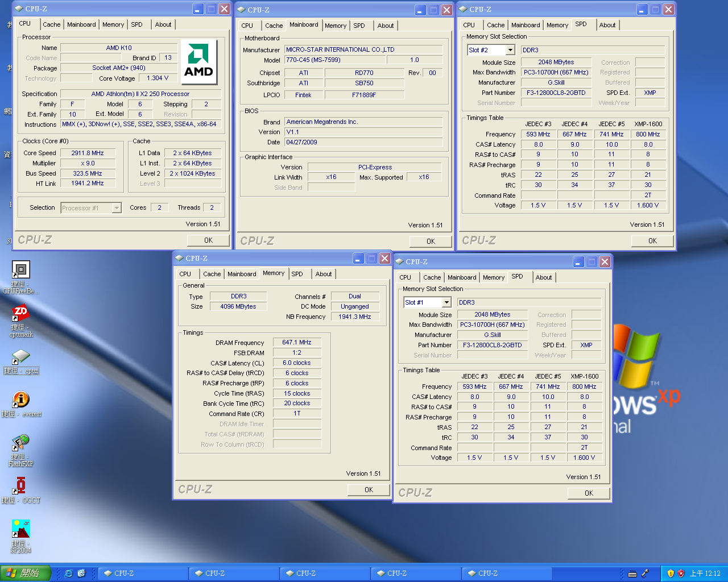
Task: Click the NB Frequency value '1941.3 MHz'
Action: click(x=355, y=317)
